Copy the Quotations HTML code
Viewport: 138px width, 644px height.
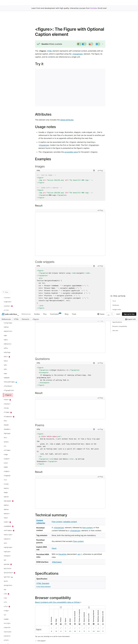tap(94, 363)
